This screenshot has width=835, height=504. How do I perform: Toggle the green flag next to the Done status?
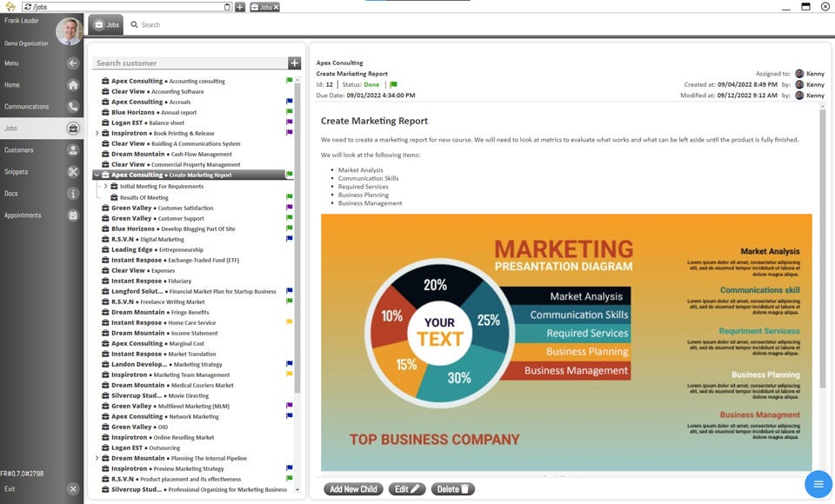(x=394, y=85)
